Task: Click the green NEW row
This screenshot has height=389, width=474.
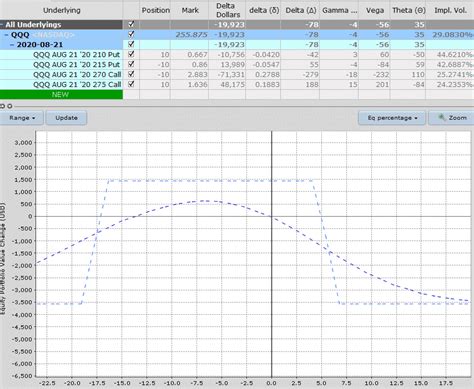Action: [61, 94]
